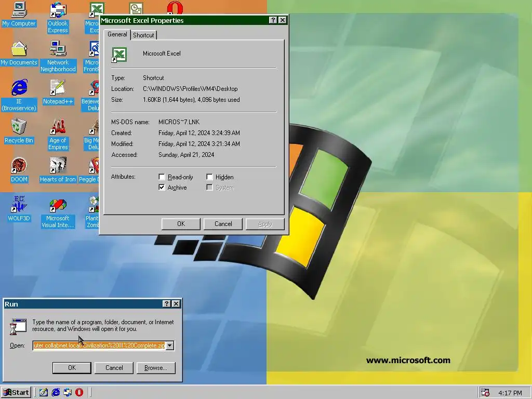Launch Internet Explorer from Quick Launch

point(56,393)
